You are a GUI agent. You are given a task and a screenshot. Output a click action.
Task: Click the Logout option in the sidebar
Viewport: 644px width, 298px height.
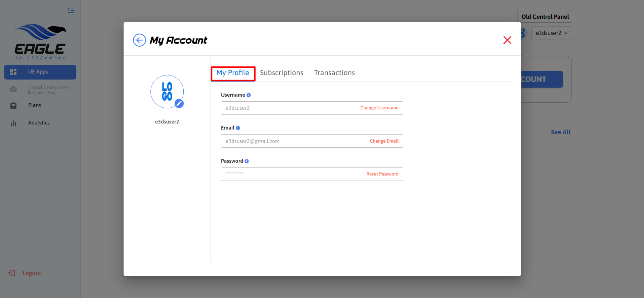(x=31, y=273)
